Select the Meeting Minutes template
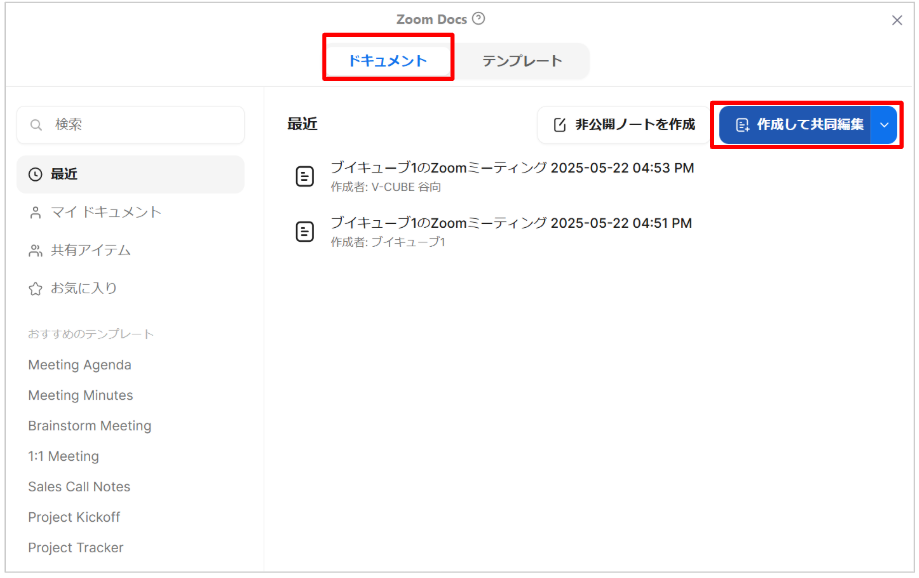919x578 pixels. click(x=80, y=395)
